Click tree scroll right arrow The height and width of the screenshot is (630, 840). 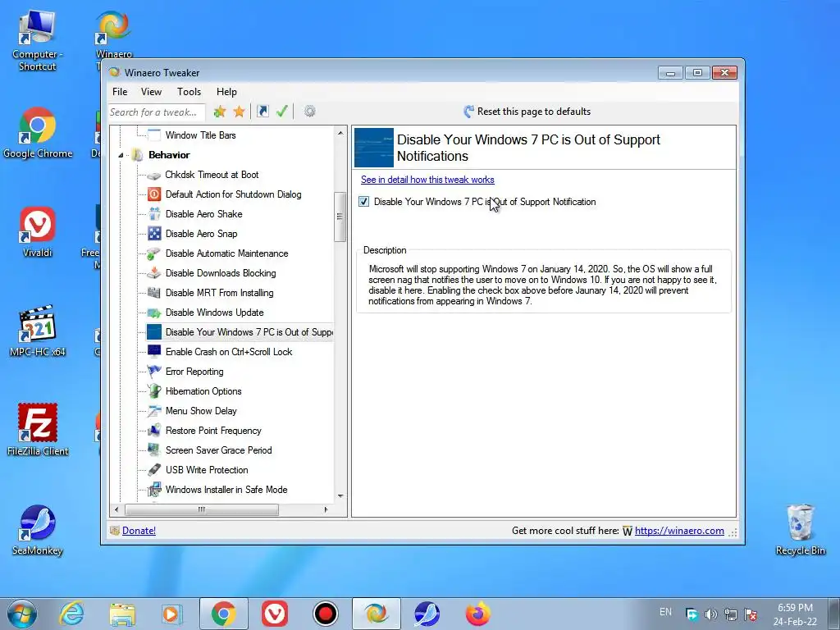(x=326, y=509)
